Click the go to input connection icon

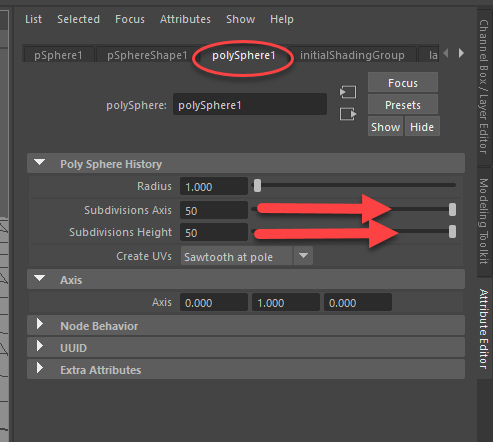click(348, 92)
